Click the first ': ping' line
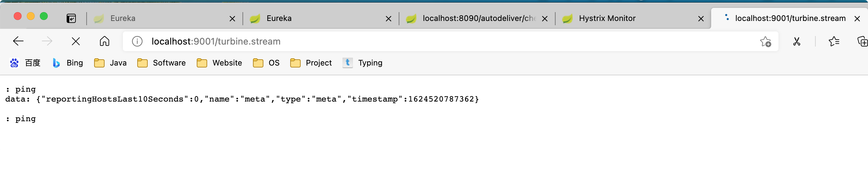The width and height of the screenshot is (868, 171). pos(21,89)
